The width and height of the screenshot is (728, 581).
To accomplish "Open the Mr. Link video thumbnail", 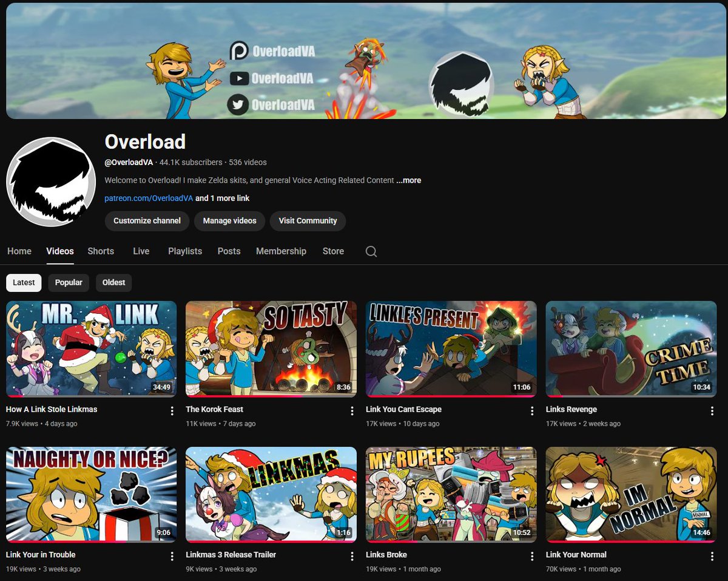I will pos(91,349).
